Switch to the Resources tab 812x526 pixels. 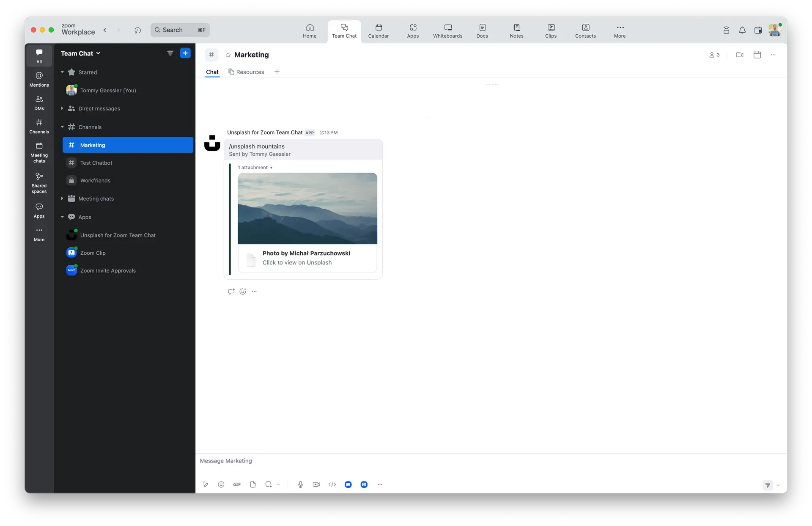coord(246,72)
